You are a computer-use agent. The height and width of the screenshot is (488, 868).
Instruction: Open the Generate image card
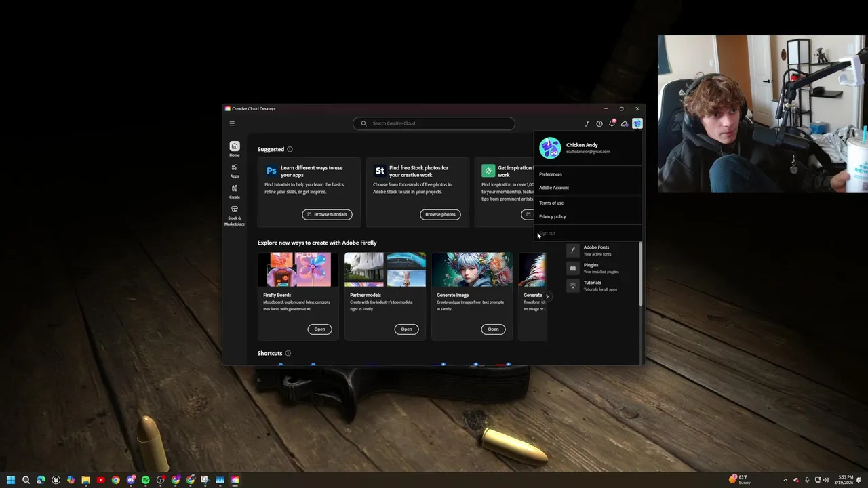pyautogui.click(x=493, y=329)
